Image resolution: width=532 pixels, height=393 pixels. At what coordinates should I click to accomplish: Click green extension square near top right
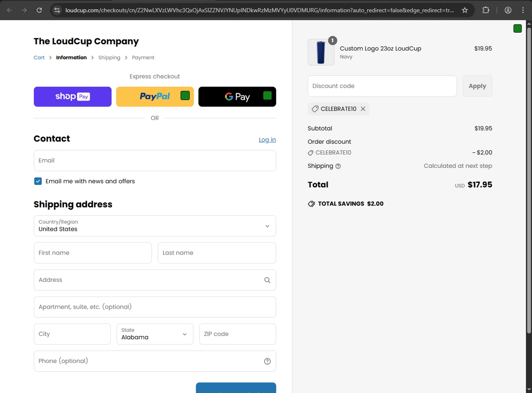pyautogui.click(x=517, y=29)
